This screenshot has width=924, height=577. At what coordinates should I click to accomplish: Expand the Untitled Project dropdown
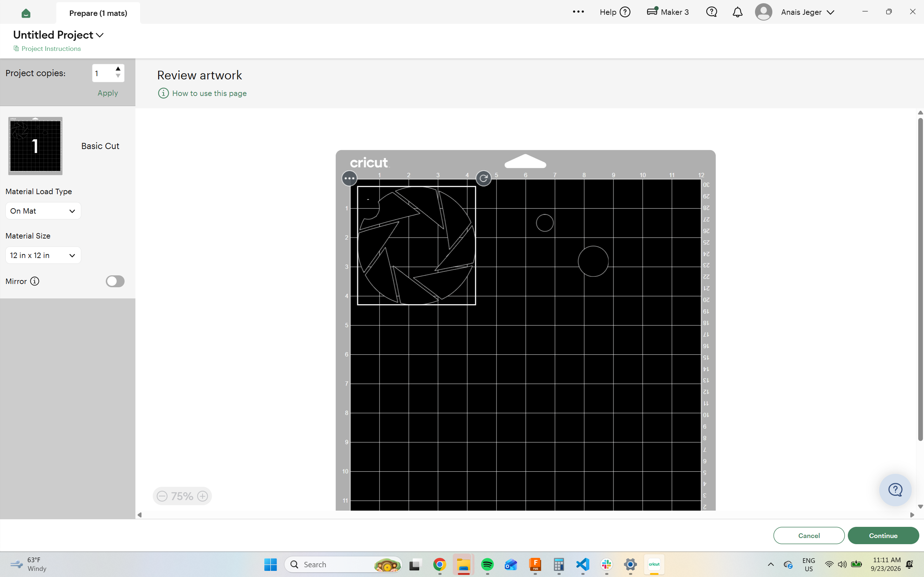100,35
